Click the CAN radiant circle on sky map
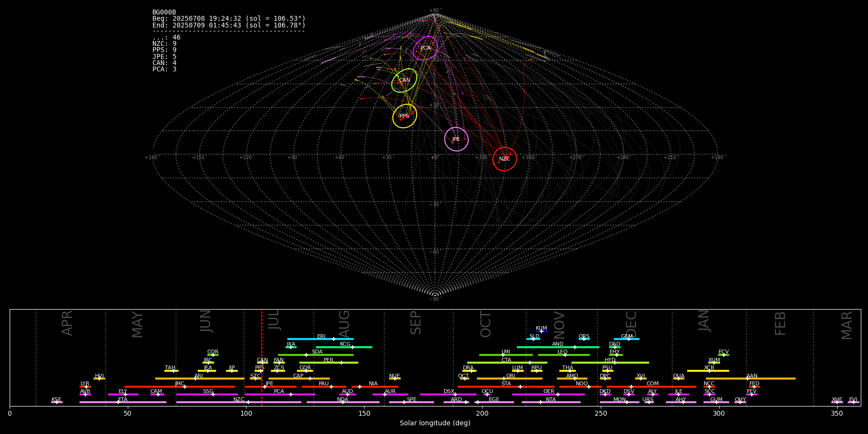This screenshot has height=434, width=868. coord(404,81)
